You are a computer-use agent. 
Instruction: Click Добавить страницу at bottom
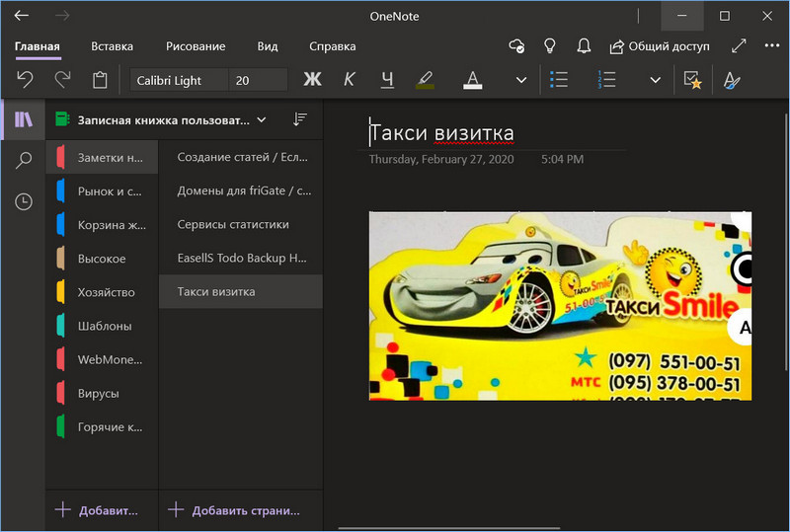(233, 510)
